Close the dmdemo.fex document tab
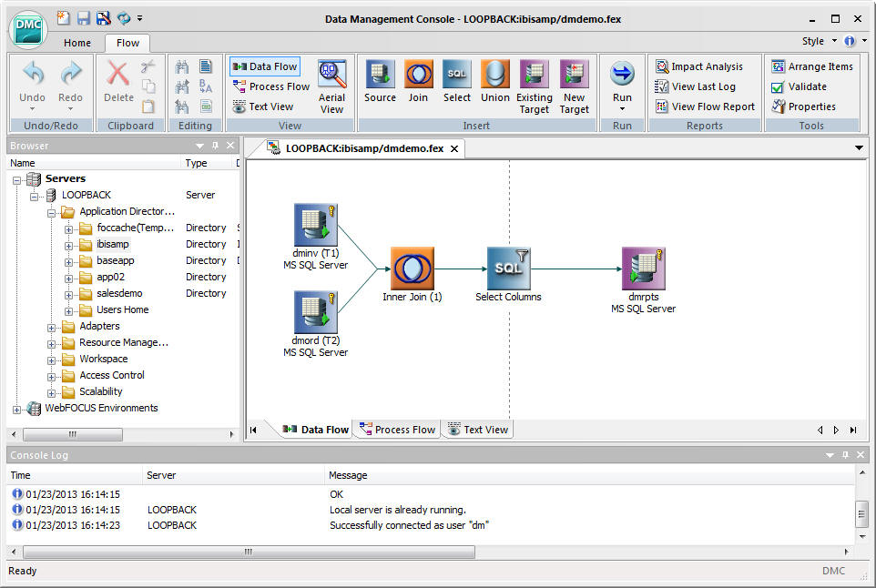The width and height of the screenshot is (876, 588). pyautogui.click(x=454, y=148)
